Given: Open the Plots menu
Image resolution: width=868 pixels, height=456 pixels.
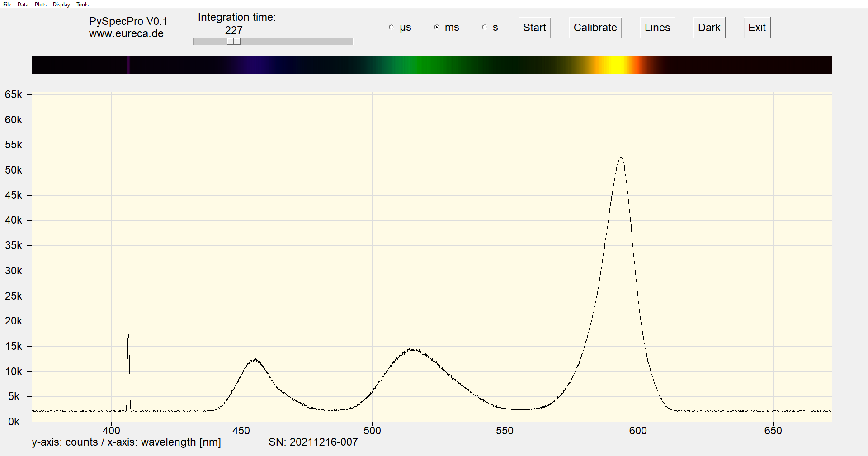Looking at the screenshot, I should pos(41,5).
